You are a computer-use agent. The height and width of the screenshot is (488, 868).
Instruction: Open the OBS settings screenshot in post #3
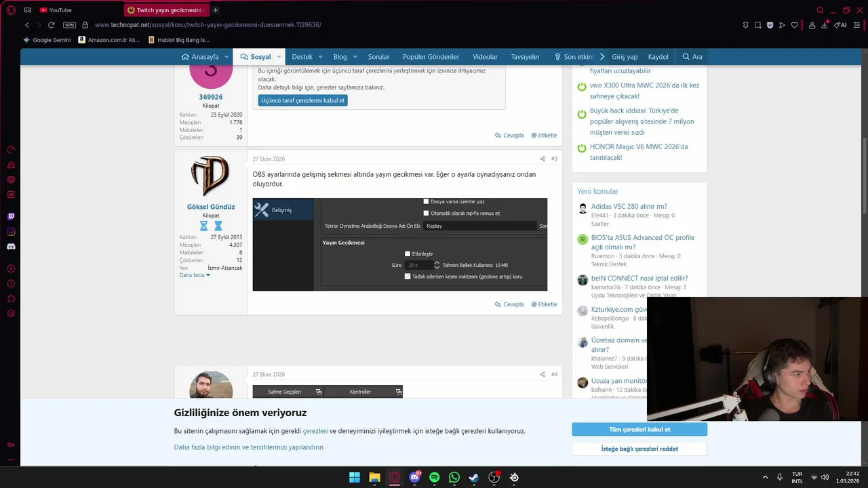coord(400,244)
